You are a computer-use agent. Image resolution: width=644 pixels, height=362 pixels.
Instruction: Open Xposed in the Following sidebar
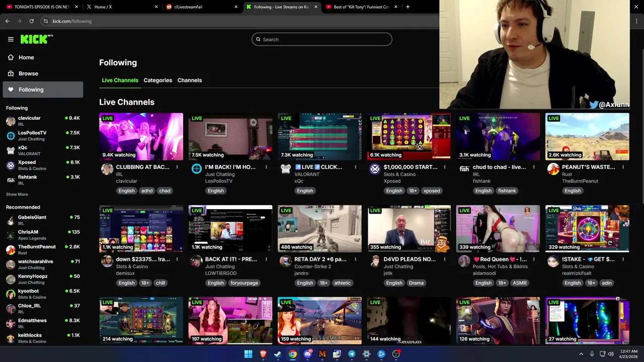coord(43,165)
